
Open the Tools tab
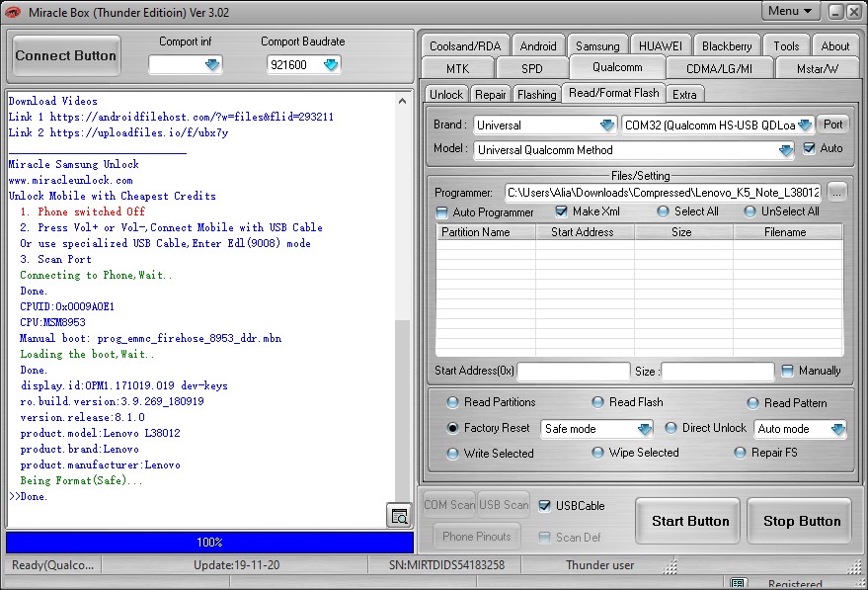click(x=786, y=46)
